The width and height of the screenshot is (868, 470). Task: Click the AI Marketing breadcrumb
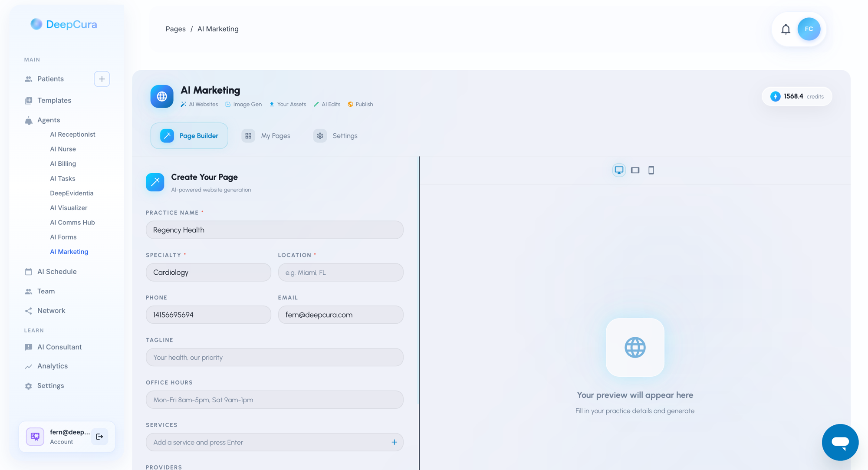tap(218, 29)
